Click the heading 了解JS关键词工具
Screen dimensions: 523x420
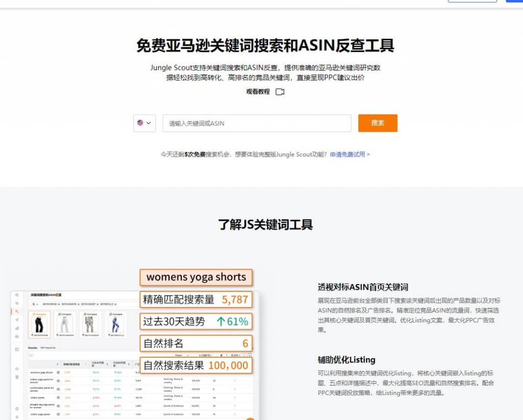coord(265,224)
